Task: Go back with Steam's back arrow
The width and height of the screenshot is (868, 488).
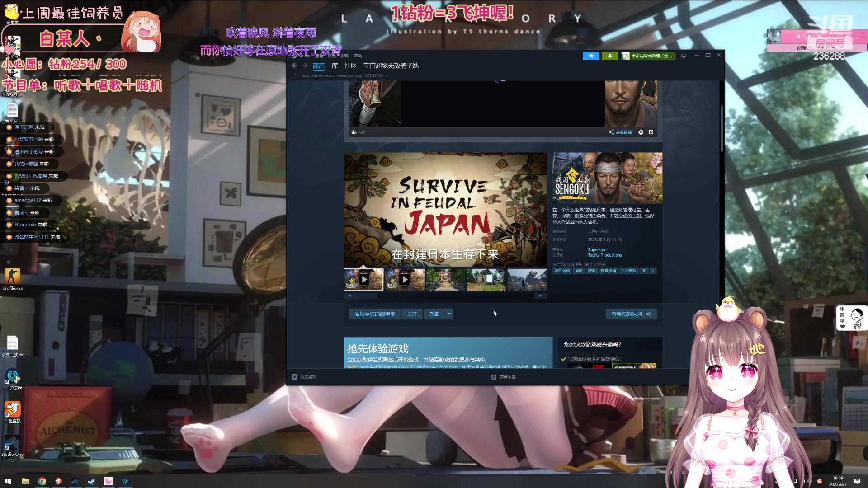Action: point(294,66)
